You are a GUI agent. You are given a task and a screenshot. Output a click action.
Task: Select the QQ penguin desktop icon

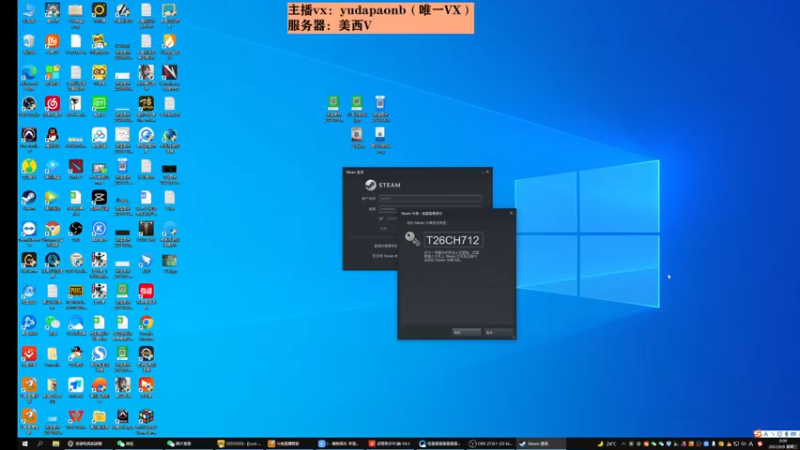tap(52, 138)
